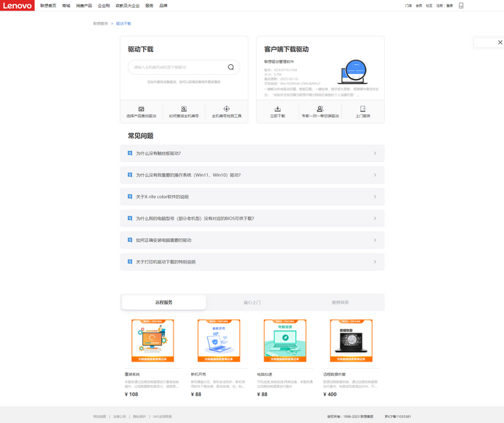This screenshot has width=504, height=423.
Task: Click the 如何查找主机编号 icon
Action: [184, 109]
